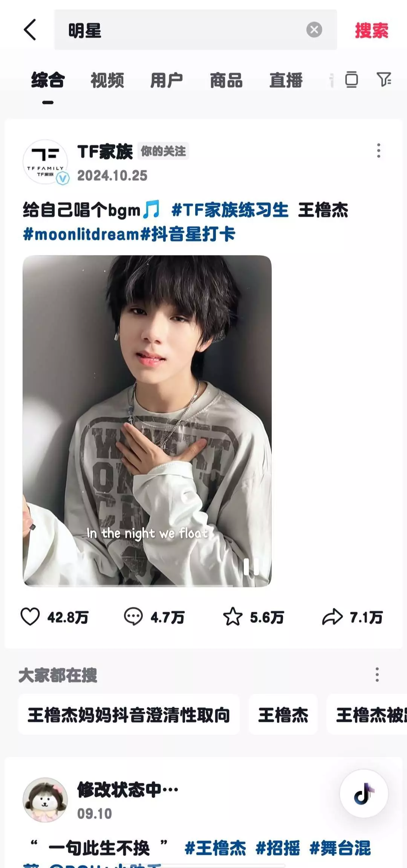Screen dimensions: 407x868
Task: Clear the search field with X icon
Action: click(314, 30)
